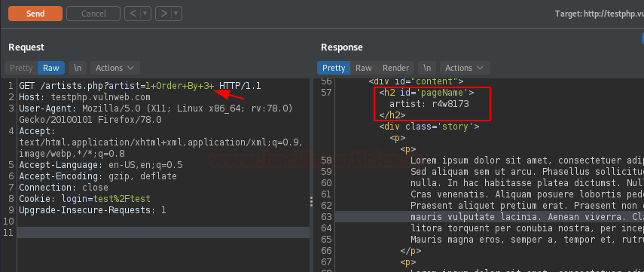The width and height of the screenshot is (644, 272).
Task: Select the Pretty tab in Response panel
Action: point(334,68)
